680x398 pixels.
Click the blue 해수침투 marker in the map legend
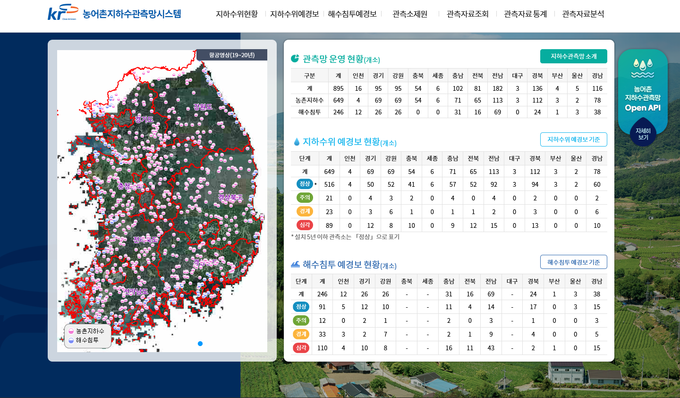click(x=71, y=340)
